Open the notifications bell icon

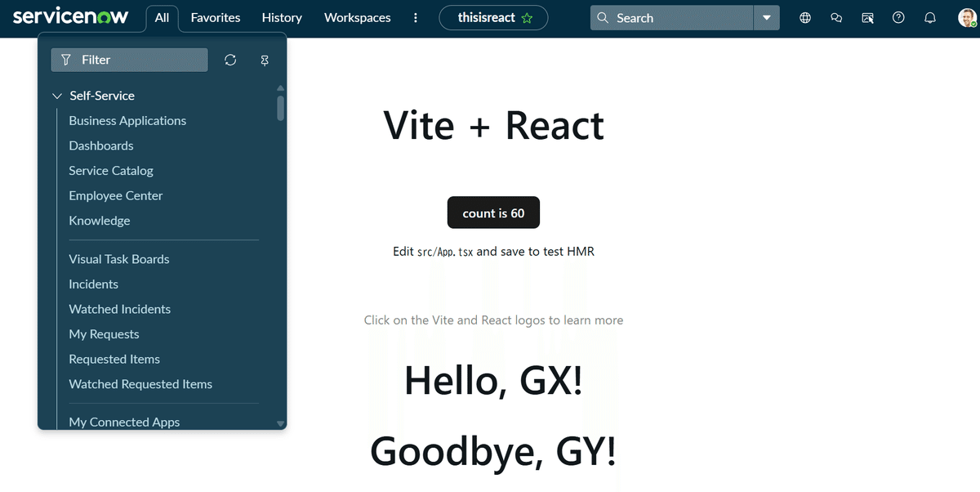click(x=930, y=18)
